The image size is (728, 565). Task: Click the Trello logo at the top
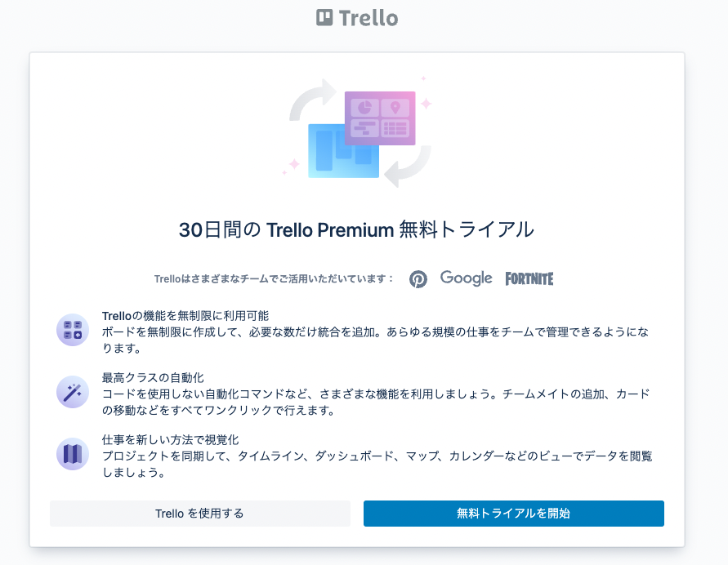[x=357, y=18]
